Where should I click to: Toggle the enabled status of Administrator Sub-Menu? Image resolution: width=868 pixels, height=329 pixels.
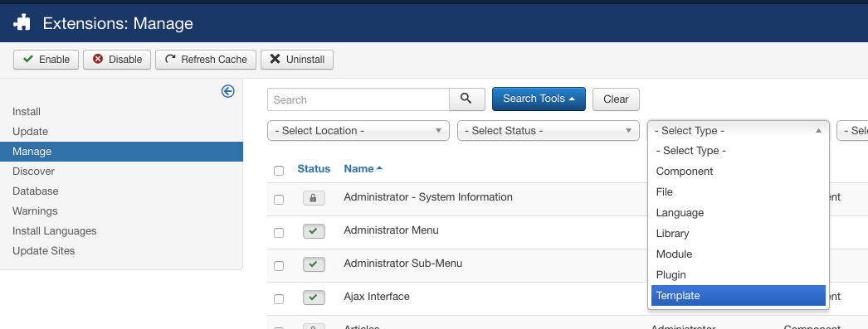[x=314, y=264]
